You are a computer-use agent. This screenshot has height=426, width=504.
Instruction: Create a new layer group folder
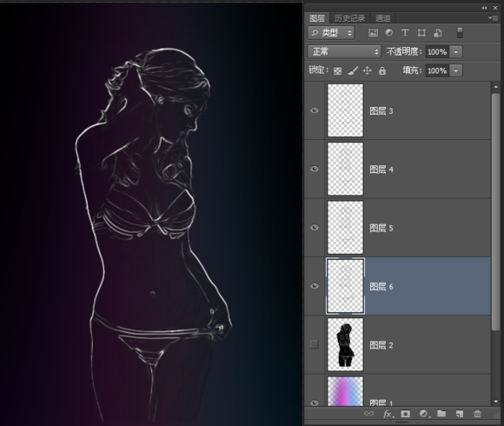point(441,414)
